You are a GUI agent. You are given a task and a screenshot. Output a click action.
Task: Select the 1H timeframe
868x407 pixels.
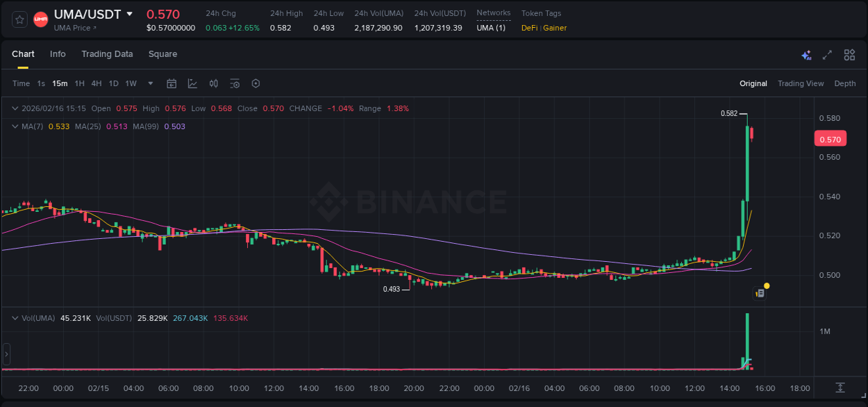(x=80, y=83)
